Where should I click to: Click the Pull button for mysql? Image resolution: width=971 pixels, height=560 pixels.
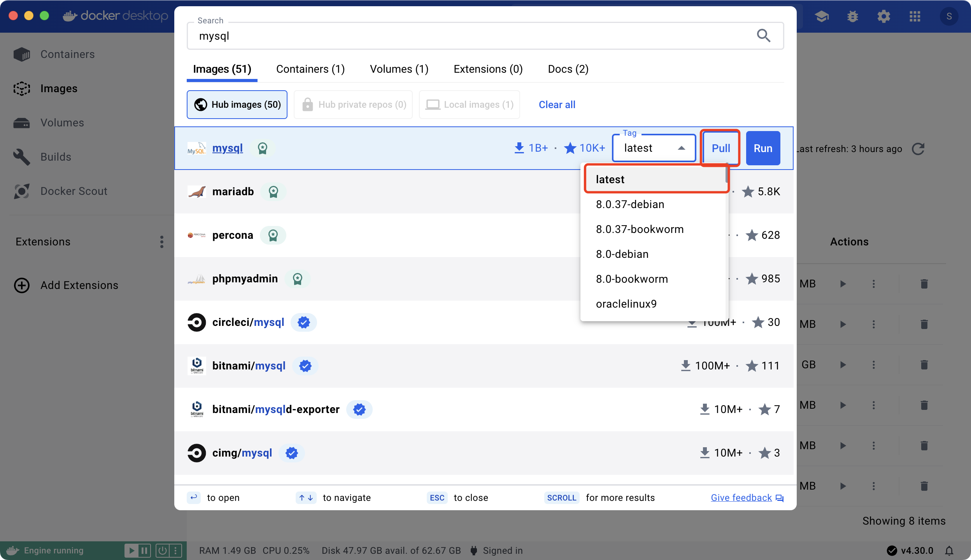coord(721,148)
